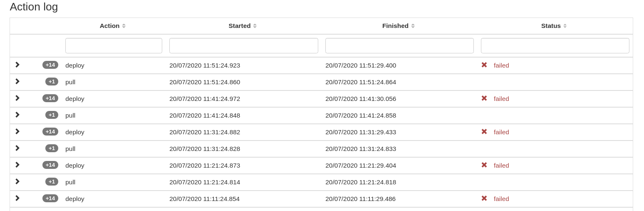
Task: Expand the pull row started 11:31:24.828
Action: point(17,148)
